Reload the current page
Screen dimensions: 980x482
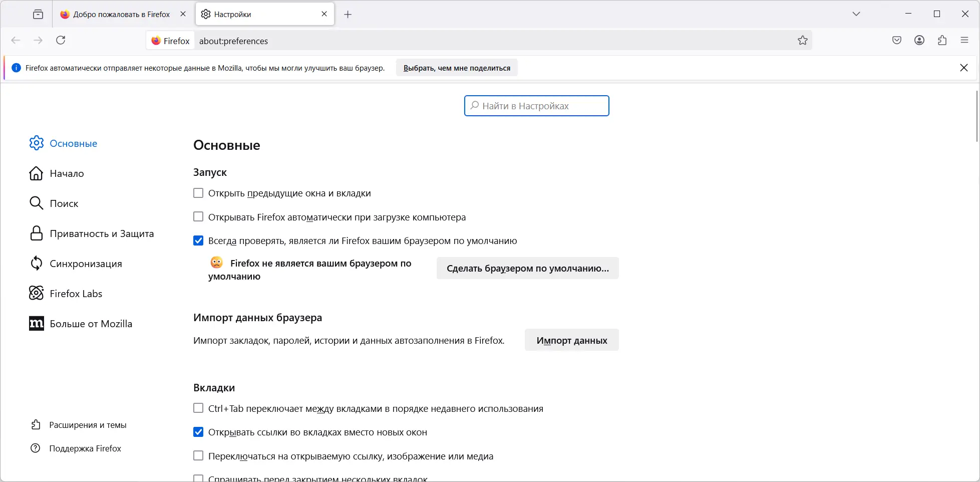point(61,40)
